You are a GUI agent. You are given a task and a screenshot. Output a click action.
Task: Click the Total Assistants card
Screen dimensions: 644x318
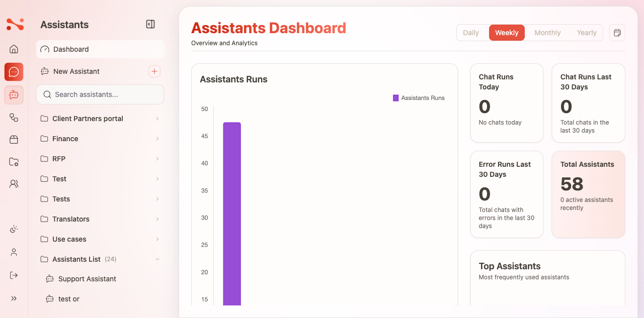point(588,194)
